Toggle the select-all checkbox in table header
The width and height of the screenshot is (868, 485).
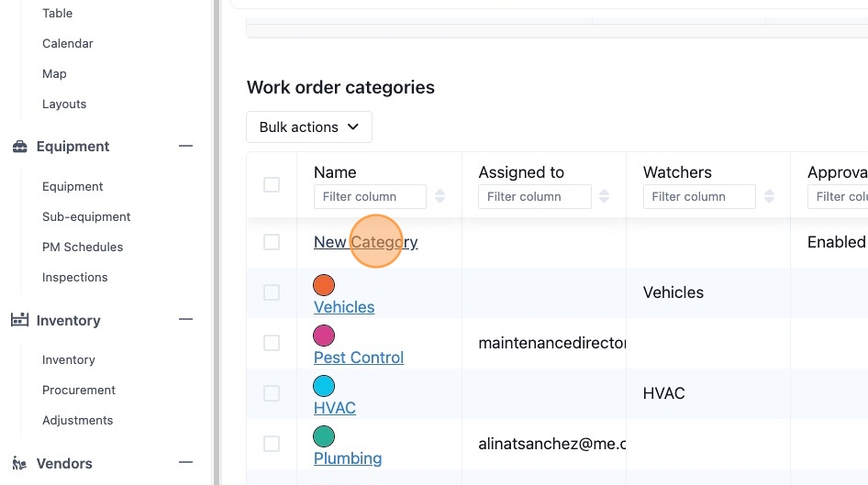272,184
